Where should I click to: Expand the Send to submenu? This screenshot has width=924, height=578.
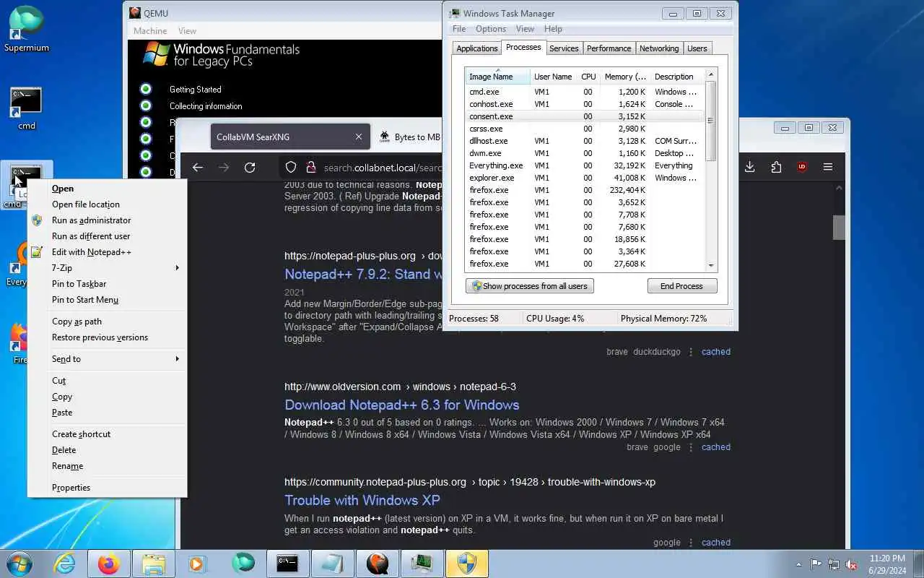point(107,359)
